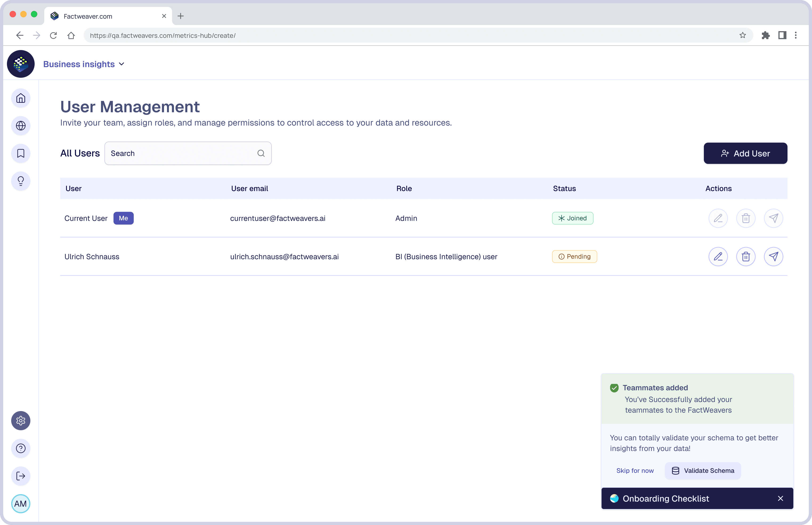Click the Role column header

pyautogui.click(x=404, y=188)
